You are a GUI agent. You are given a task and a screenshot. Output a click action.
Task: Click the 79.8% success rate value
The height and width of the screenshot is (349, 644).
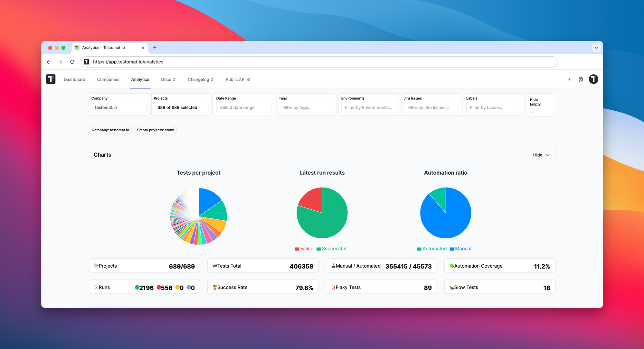pyautogui.click(x=304, y=288)
